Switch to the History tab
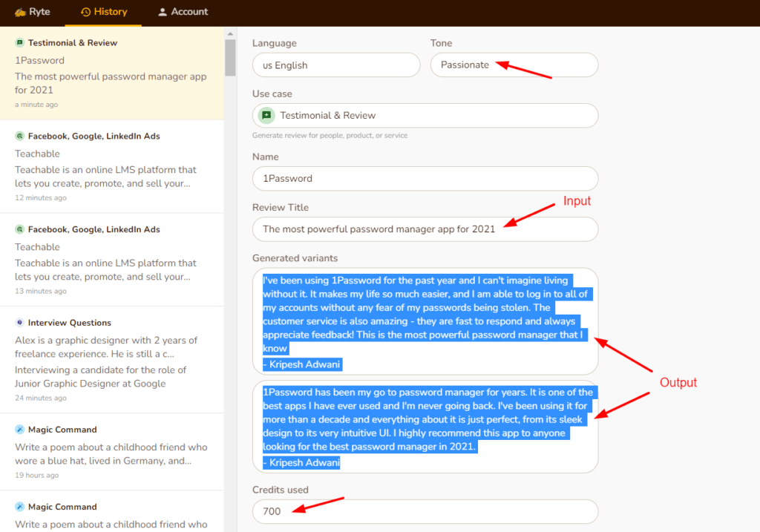Screen dimensions: 760x532 pos(103,12)
